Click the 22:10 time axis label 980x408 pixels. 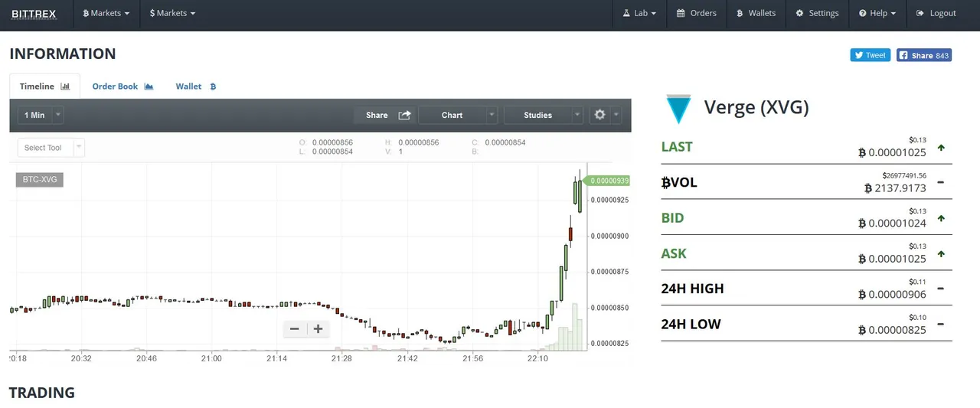(538, 358)
